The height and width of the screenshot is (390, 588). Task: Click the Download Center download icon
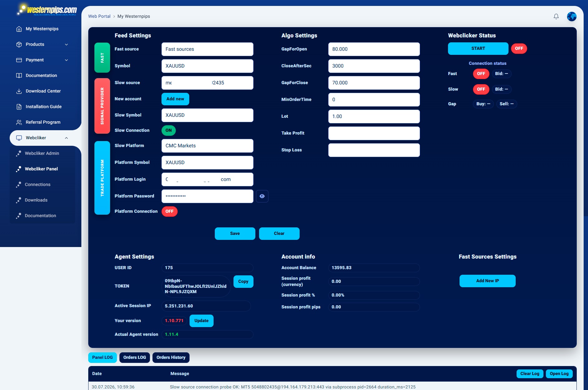coord(19,91)
